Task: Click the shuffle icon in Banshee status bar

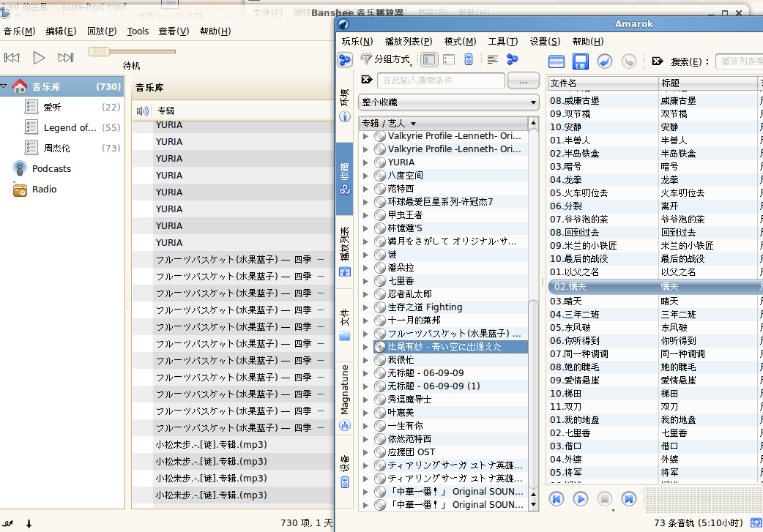Action: 8,523
